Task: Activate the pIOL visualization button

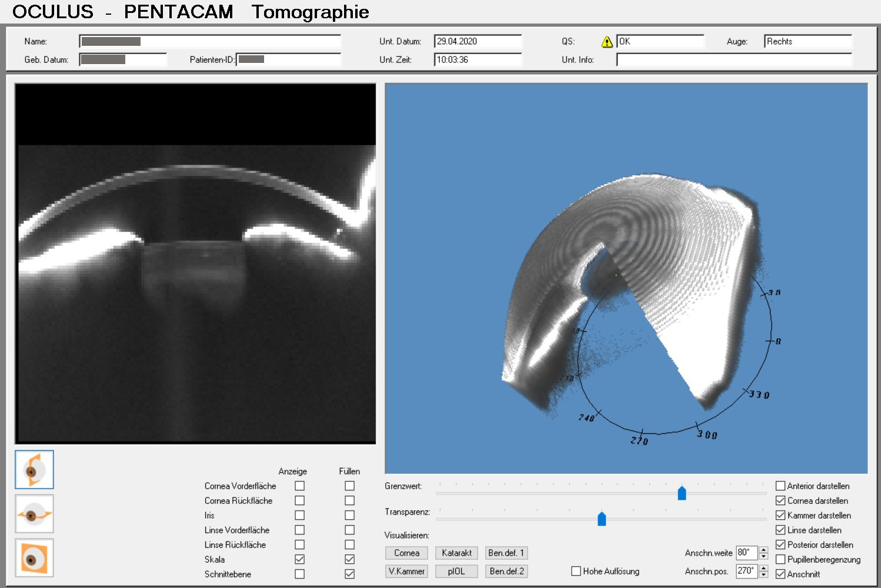Action: (x=456, y=571)
